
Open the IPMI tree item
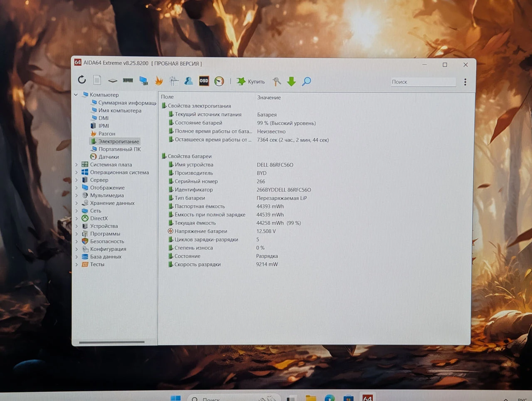tap(100, 126)
